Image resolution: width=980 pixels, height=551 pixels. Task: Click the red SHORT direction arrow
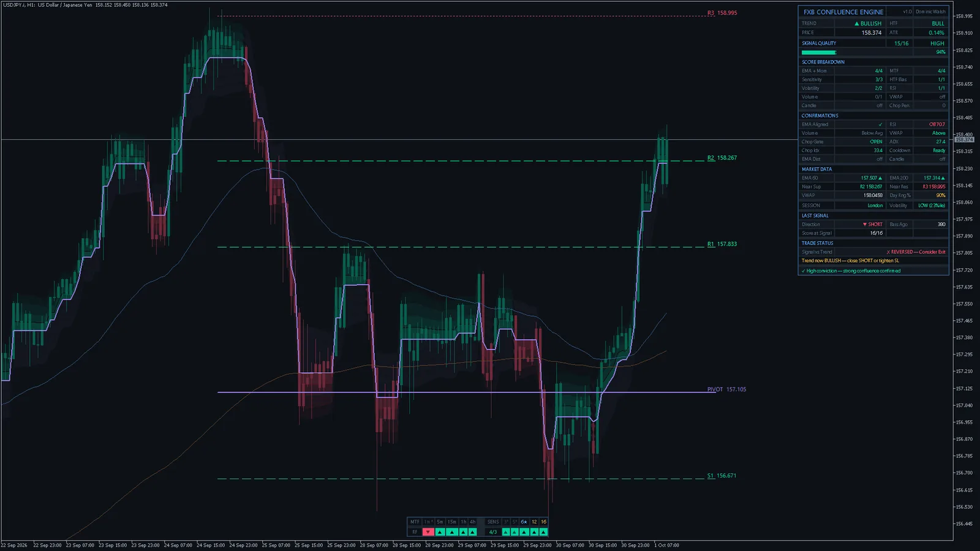[865, 225]
